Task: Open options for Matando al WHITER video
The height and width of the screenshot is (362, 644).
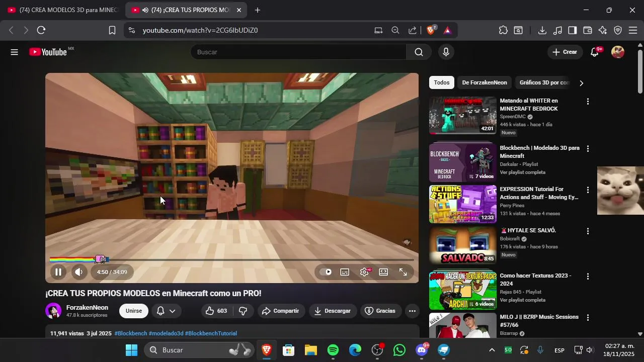Action: tap(588, 102)
